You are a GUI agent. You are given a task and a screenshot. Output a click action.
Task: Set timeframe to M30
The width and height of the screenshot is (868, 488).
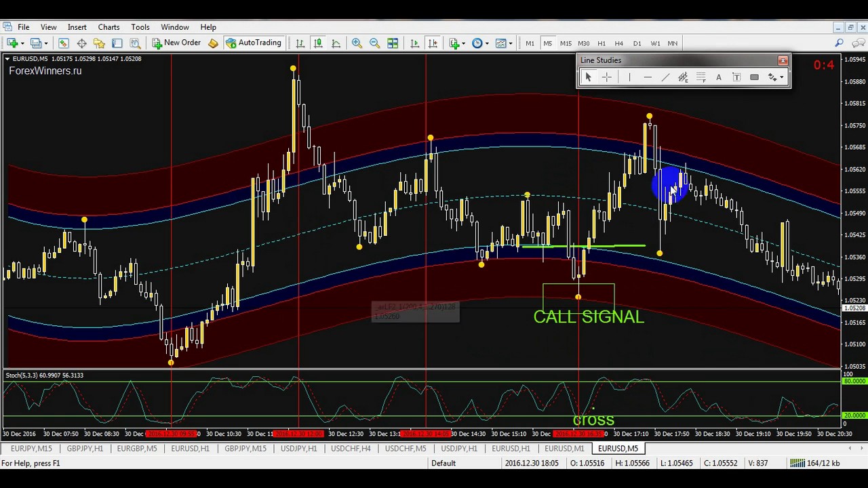click(x=583, y=43)
